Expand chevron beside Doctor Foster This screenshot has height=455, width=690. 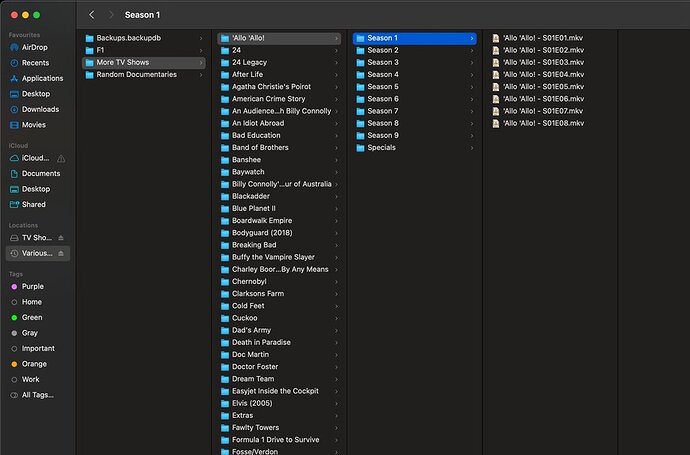click(x=336, y=367)
